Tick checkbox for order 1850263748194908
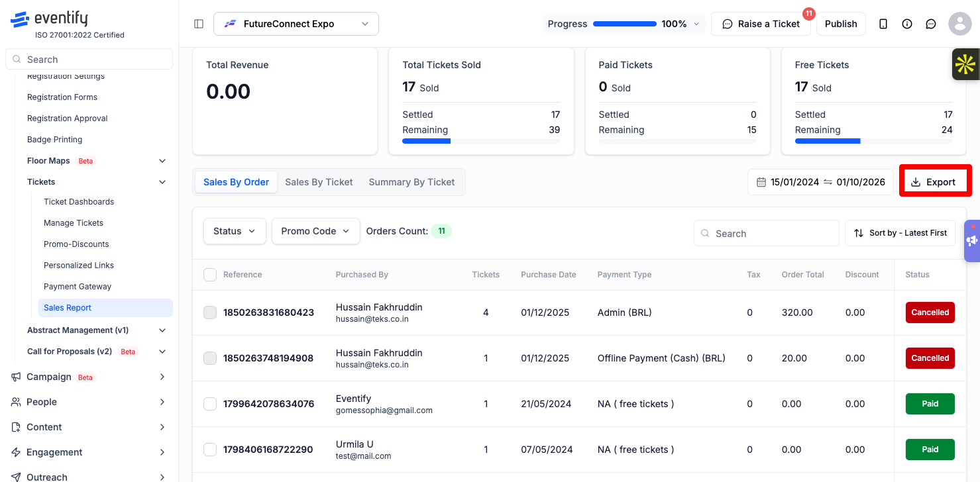Screen dimensions: 980x482 click(210, 358)
